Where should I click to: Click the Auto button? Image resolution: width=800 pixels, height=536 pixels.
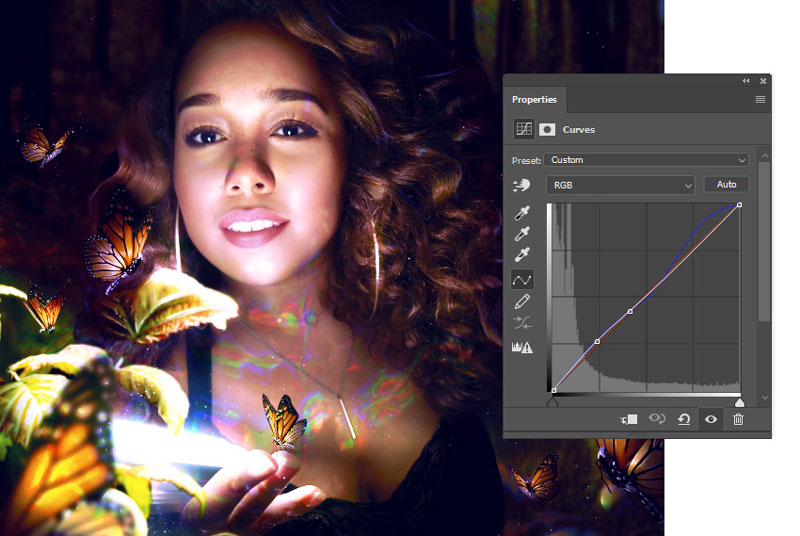pyautogui.click(x=726, y=184)
